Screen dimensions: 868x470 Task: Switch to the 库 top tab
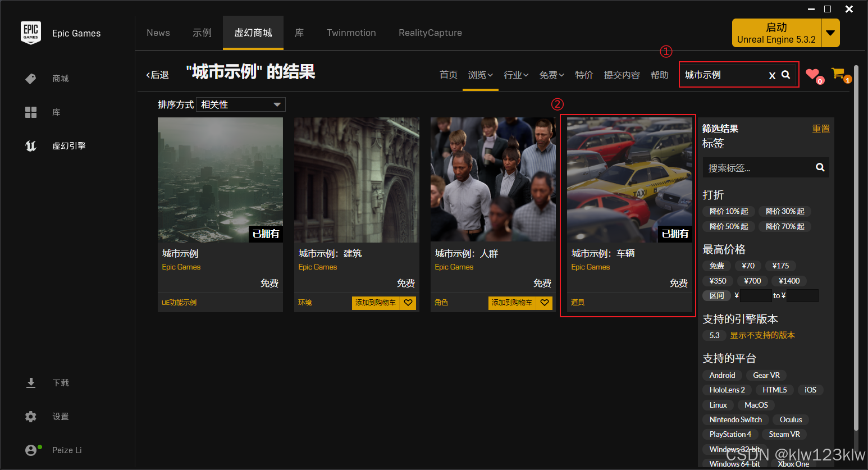coord(299,33)
